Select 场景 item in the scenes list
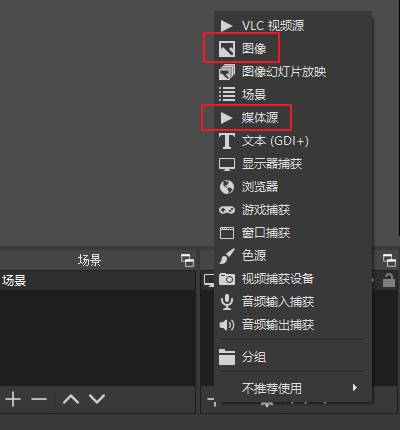Screen dimensions: 400x430 click(97, 280)
